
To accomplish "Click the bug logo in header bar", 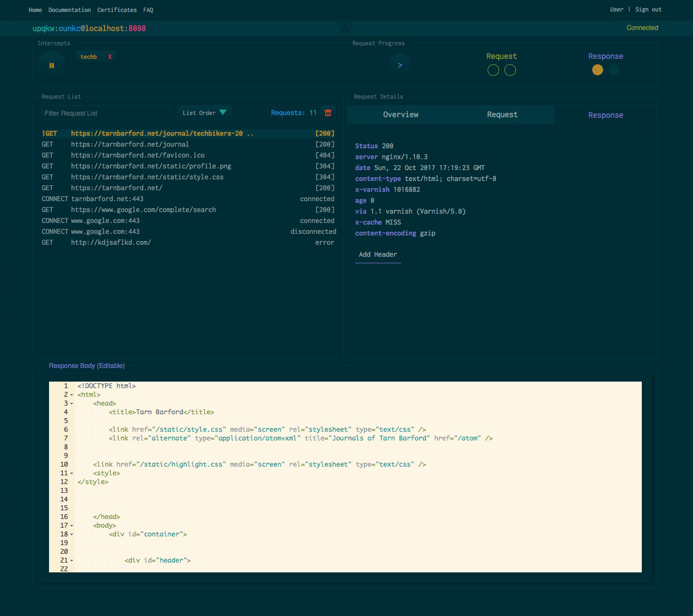I will coord(345,28).
